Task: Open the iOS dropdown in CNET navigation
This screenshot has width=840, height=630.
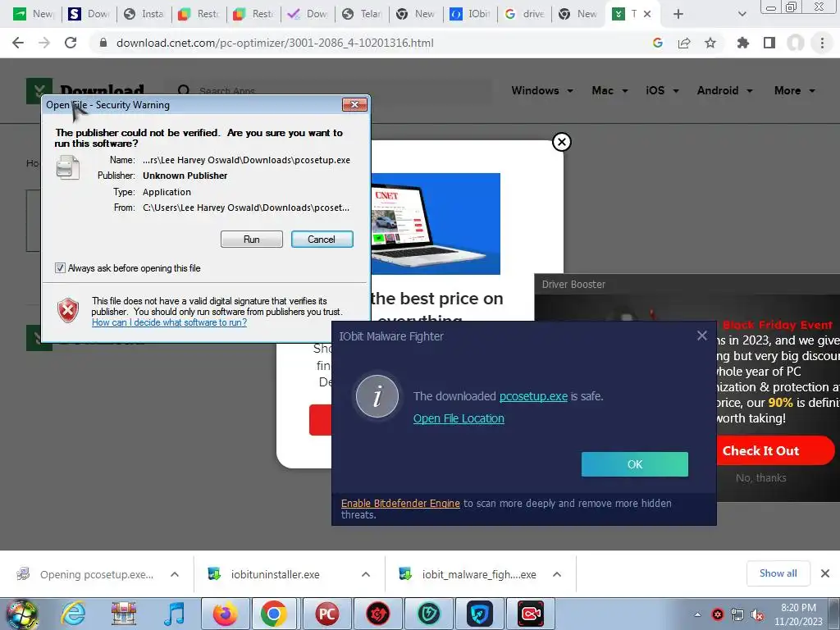Action: 662,90
